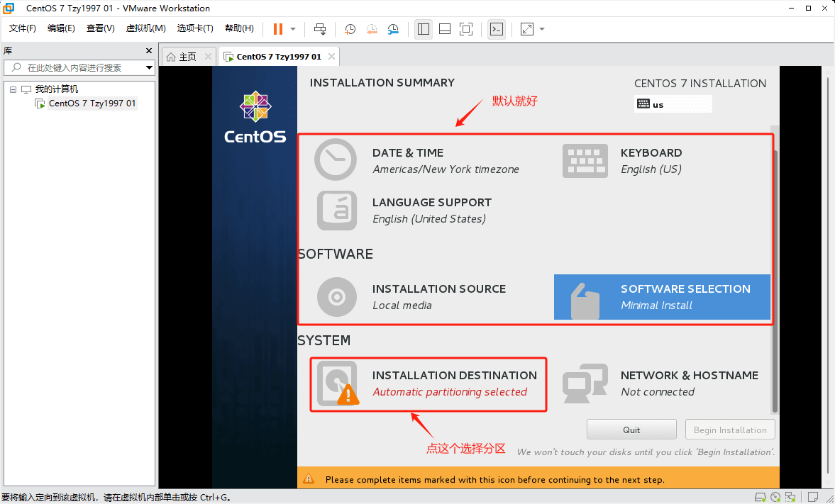This screenshot has height=504, width=835.
Task: Click the 'We won't touch your disks' note
Action: click(646, 452)
